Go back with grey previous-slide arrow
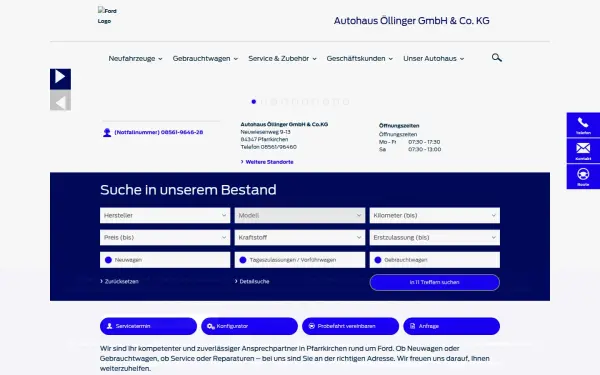Viewport: 600px width, 375px height. (x=60, y=101)
